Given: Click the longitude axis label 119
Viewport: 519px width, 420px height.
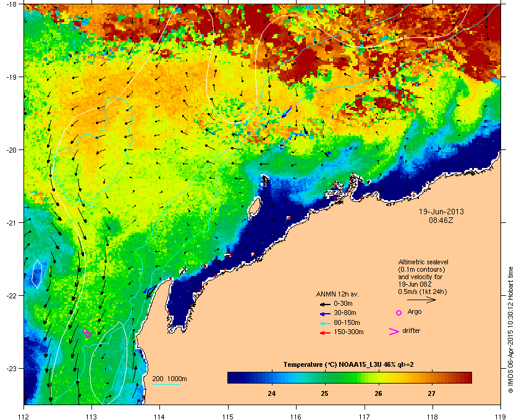Looking at the screenshot, I should pos(501,416).
